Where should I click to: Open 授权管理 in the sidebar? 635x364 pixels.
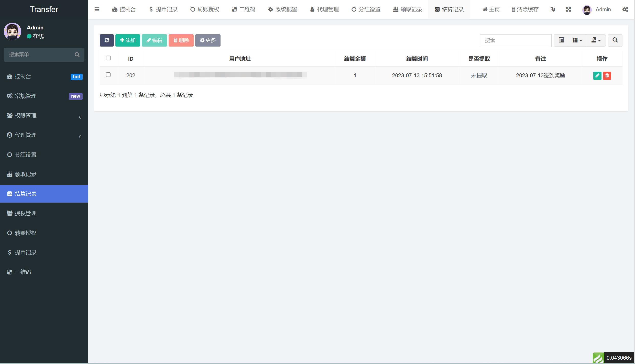pyautogui.click(x=44, y=213)
